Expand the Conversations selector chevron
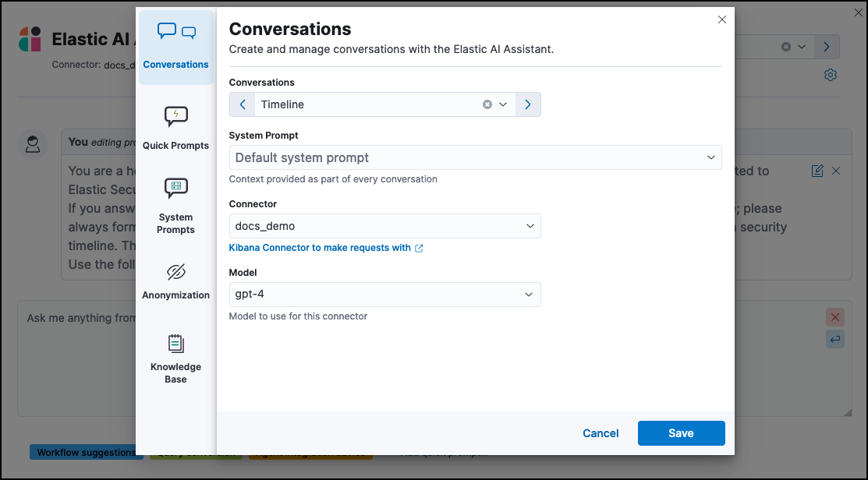 [503, 104]
